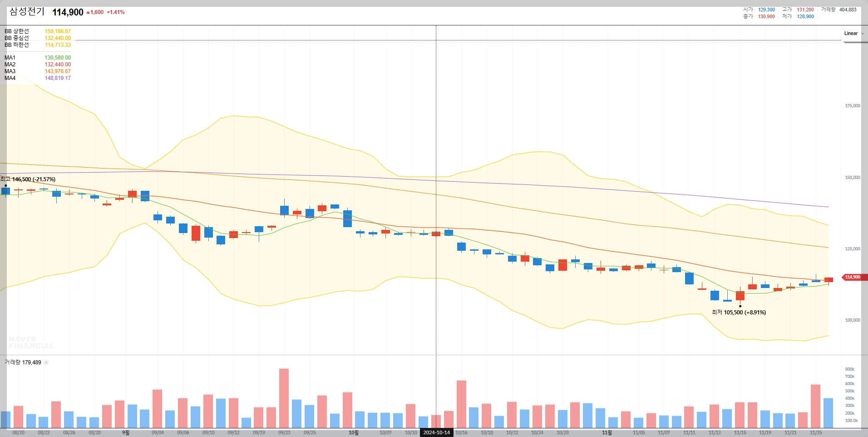The width and height of the screenshot is (868, 437).
Task: Click the 9월 month label on time axis
Action: (126, 432)
